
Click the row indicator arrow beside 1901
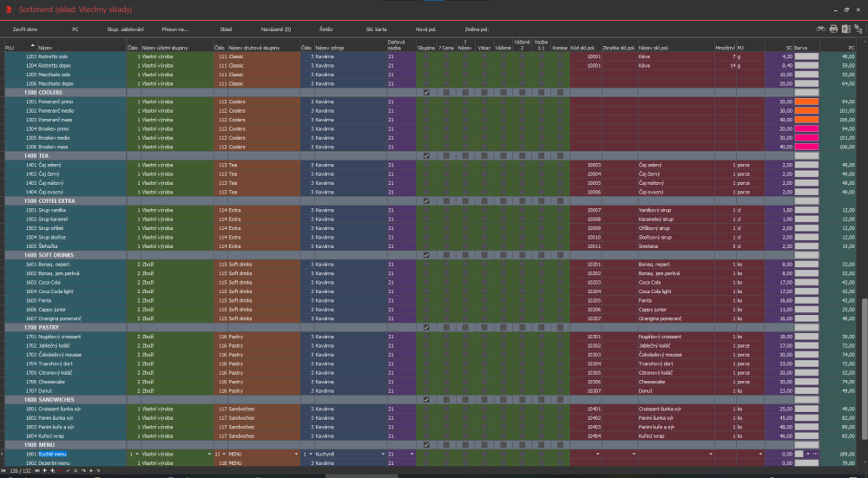click(3, 454)
